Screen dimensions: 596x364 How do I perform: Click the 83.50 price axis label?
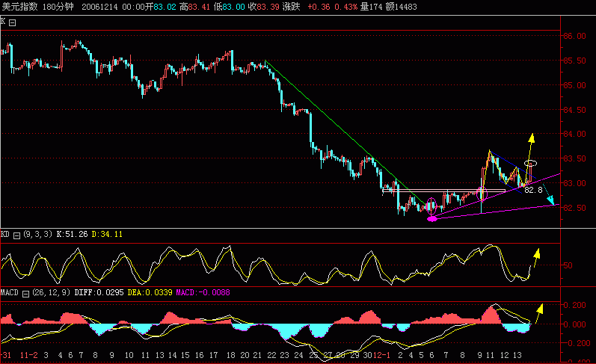pos(574,158)
